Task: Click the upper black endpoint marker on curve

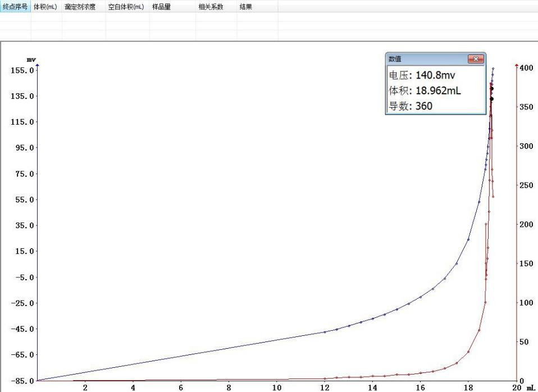Action: pos(492,89)
